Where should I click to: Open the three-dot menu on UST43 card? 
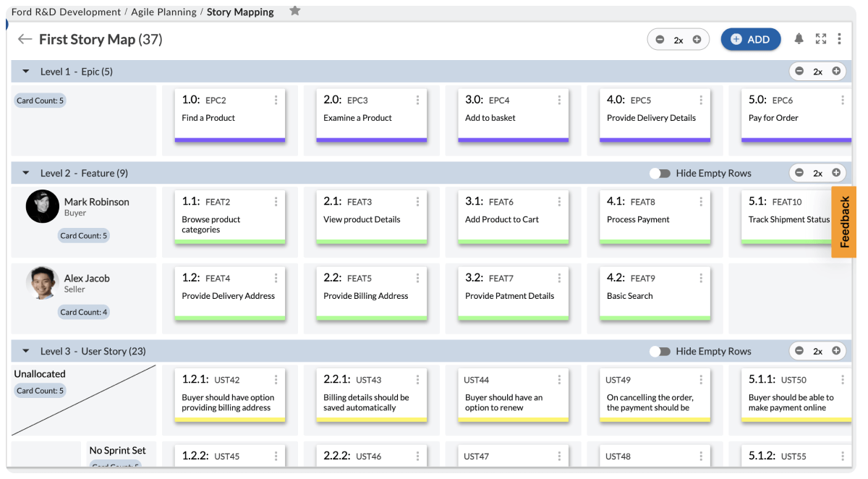click(417, 380)
